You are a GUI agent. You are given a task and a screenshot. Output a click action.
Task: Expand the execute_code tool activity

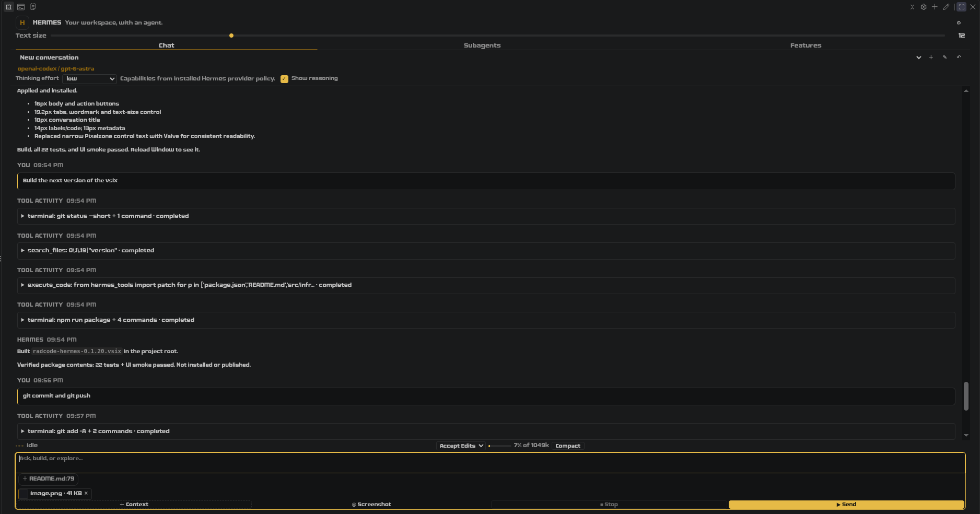point(486,285)
